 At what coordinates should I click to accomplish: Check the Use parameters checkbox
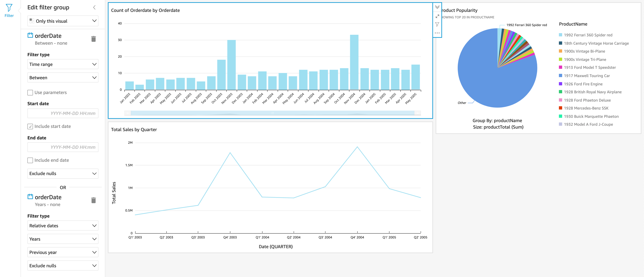[30, 92]
